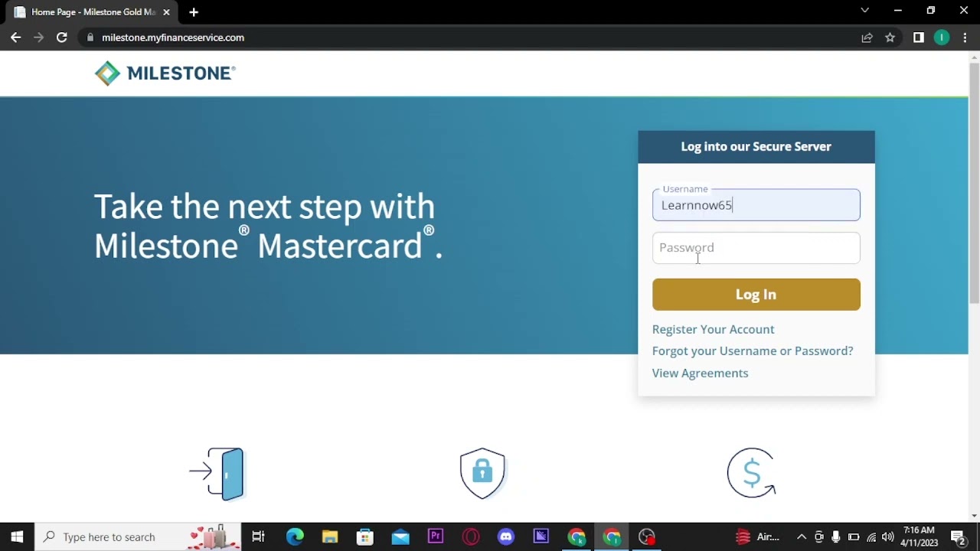980x551 pixels.
Task: Open the Windows Start menu
Action: [x=17, y=536]
